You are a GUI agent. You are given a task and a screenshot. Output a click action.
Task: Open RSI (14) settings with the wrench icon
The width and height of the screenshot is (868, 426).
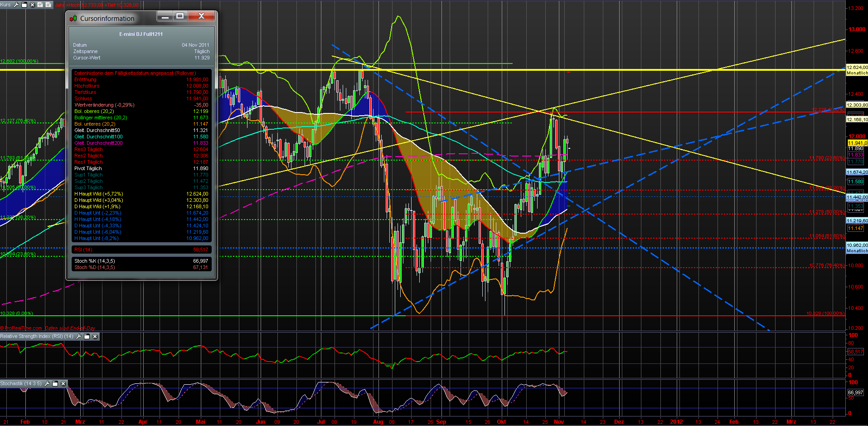click(x=78, y=337)
